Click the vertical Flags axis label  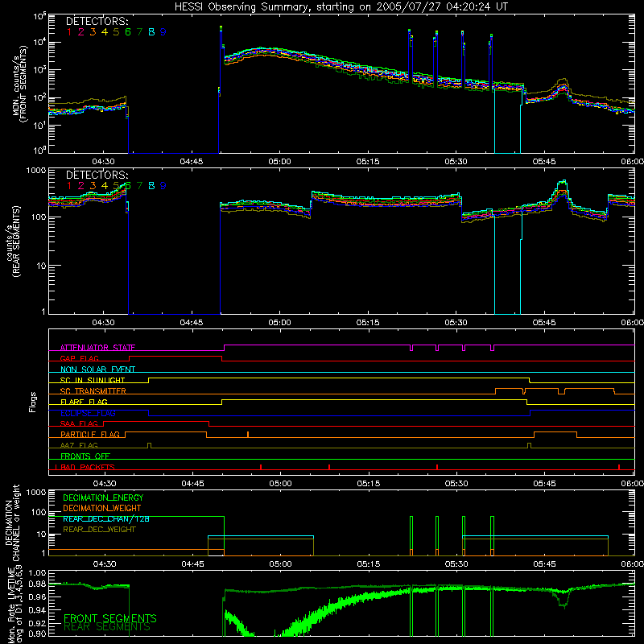coord(33,402)
